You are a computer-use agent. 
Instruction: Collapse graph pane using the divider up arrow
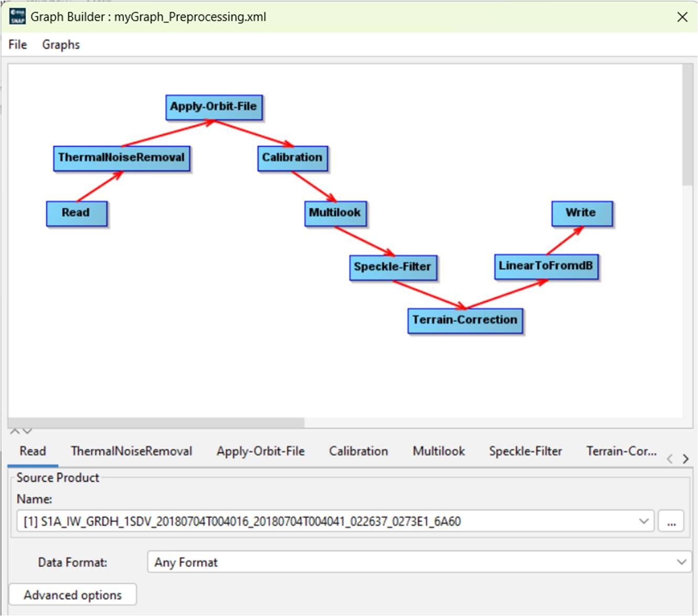(x=15, y=431)
